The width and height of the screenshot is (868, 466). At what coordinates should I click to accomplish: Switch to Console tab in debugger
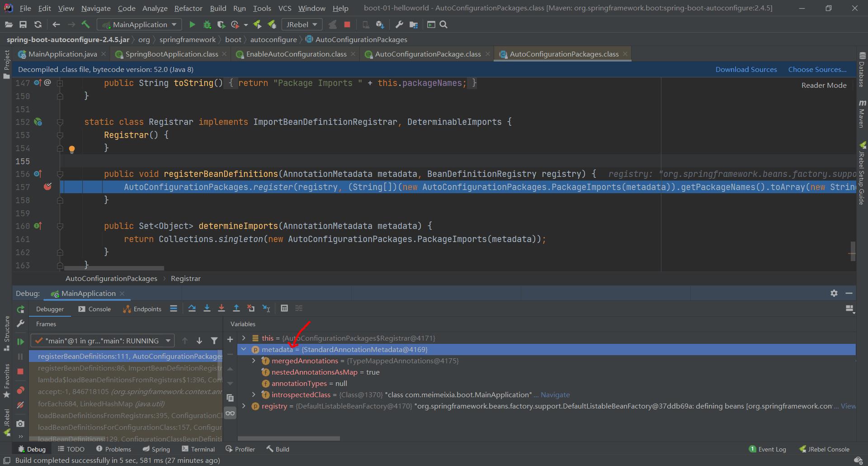(94, 309)
